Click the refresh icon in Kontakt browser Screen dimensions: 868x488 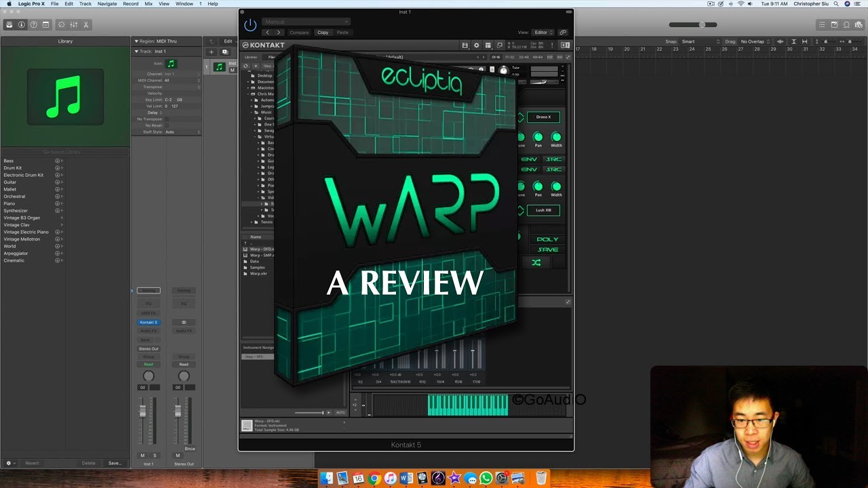click(245, 66)
